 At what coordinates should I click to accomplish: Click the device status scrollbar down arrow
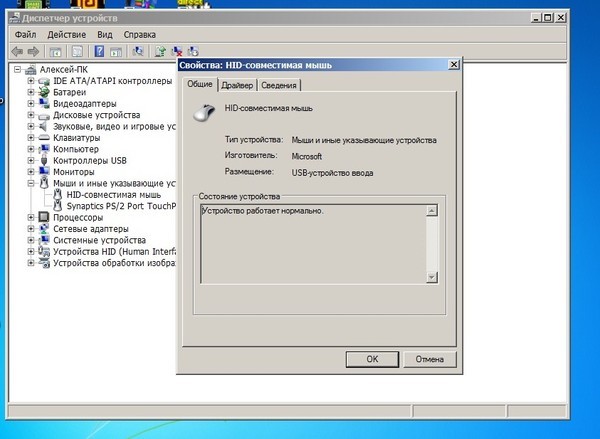pos(432,277)
